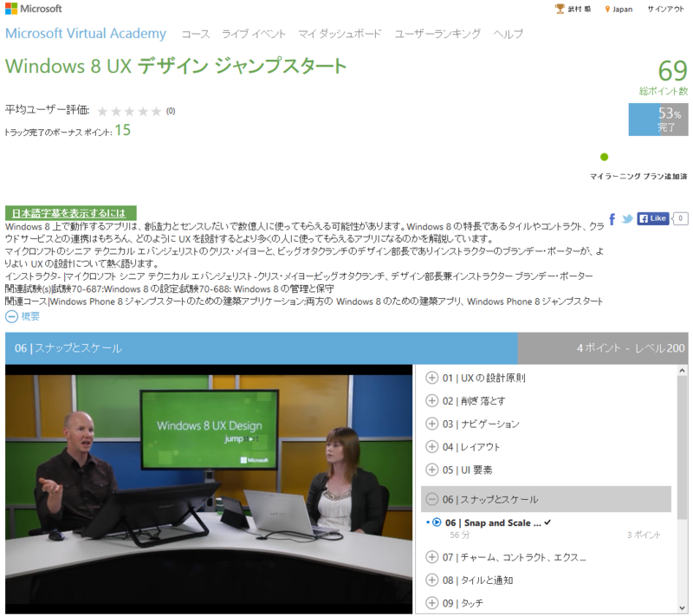The image size is (693, 616).
Task: Click the first rating star
Action: pos(102,112)
